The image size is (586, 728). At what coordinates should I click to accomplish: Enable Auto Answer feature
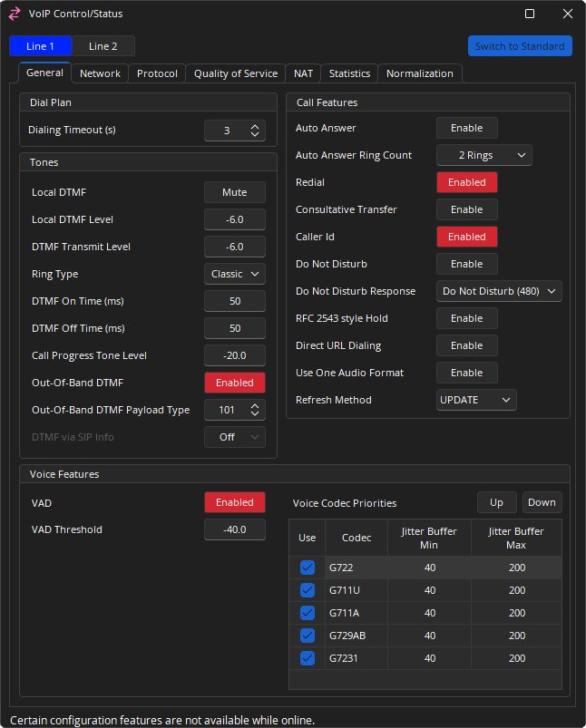(x=466, y=128)
